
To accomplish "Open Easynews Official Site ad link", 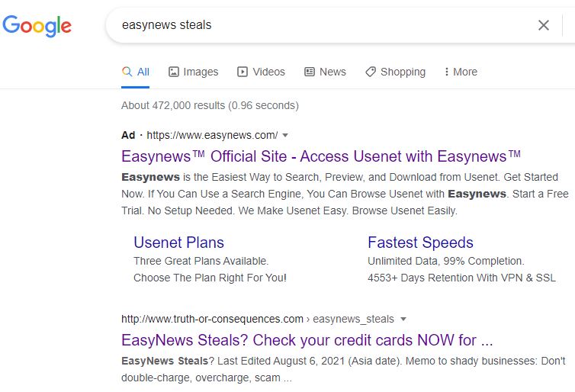I will [321, 156].
